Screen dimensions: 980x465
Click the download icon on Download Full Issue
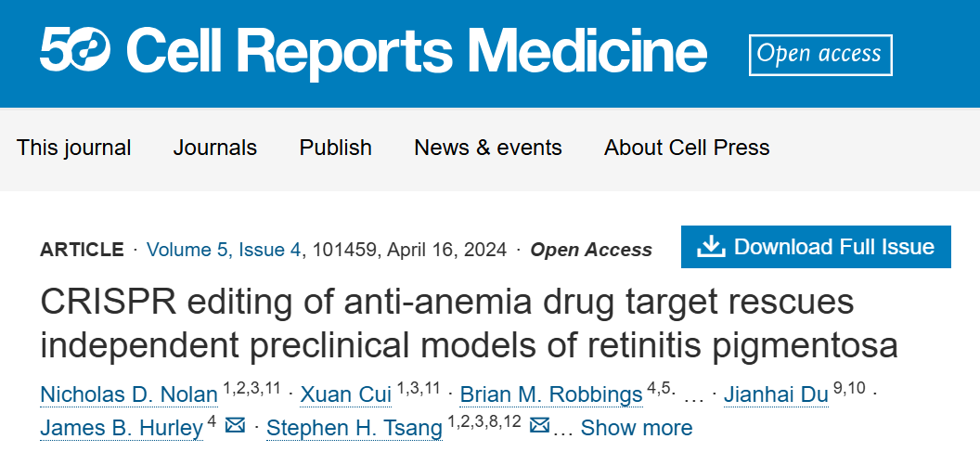click(x=710, y=247)
